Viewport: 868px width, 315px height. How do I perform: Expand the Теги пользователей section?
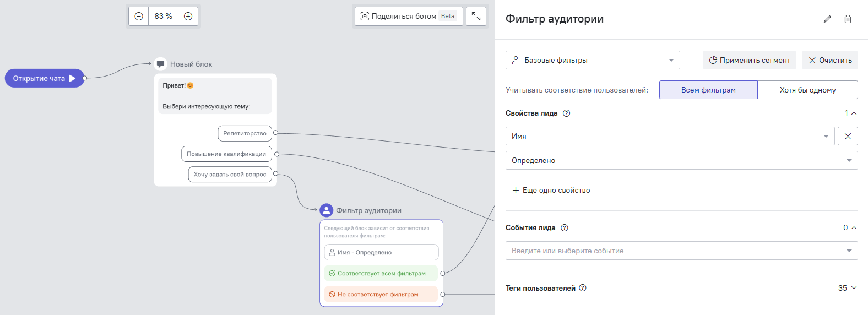[x=854, y=288]
